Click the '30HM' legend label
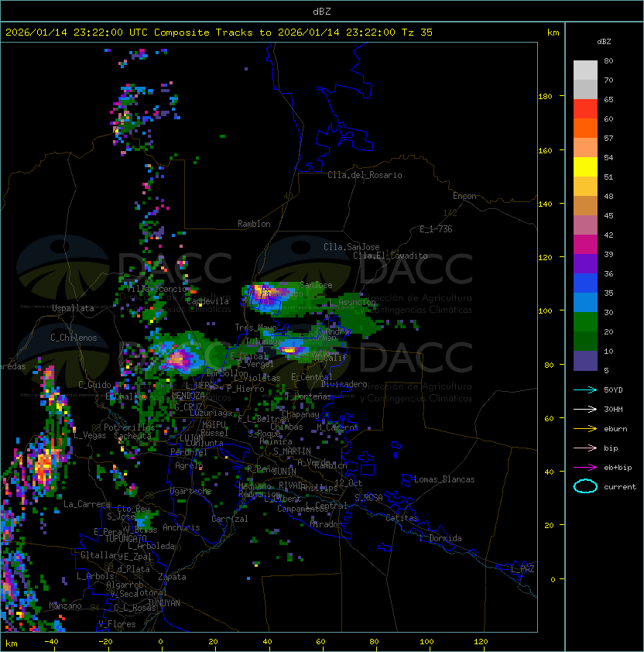Viewport: 644px width, 652px height. pyautogui.click(x=613, y=410)
